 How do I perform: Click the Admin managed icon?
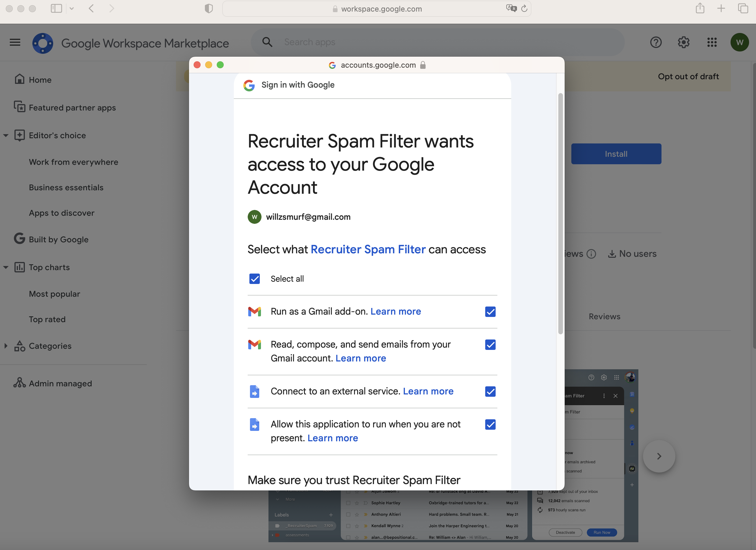pyautogui.click(x=19, y=383)
